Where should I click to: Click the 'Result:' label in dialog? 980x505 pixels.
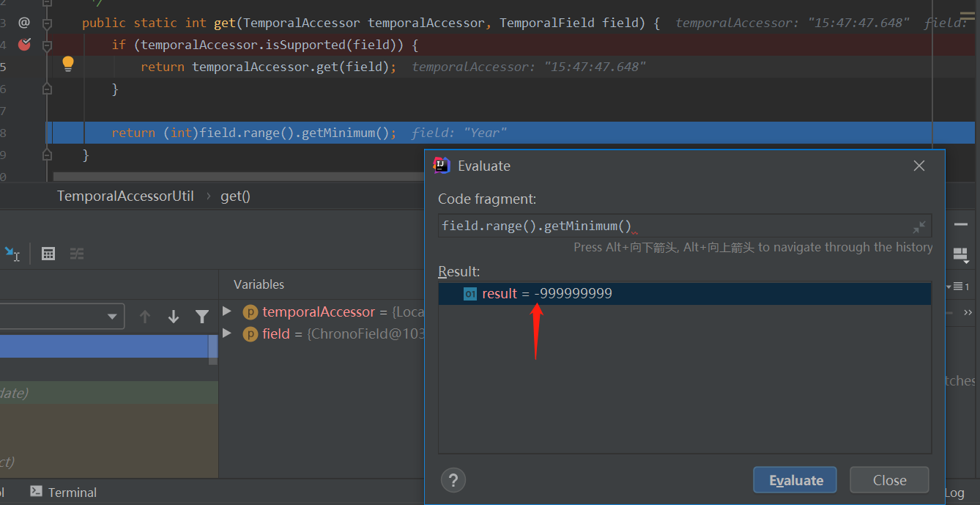pos(459,271)
